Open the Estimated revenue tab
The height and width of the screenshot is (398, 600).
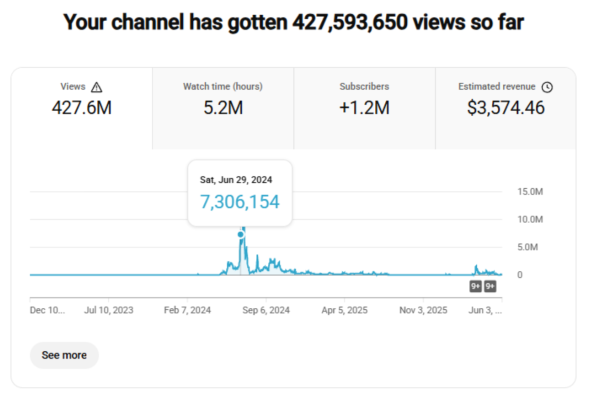tap(505, 109)
